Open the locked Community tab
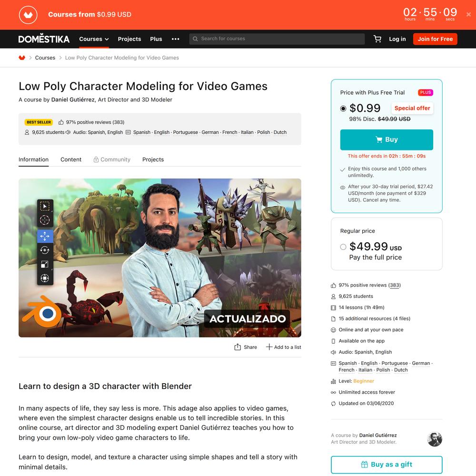Viewport: 476px width, 476px height. 112,159
